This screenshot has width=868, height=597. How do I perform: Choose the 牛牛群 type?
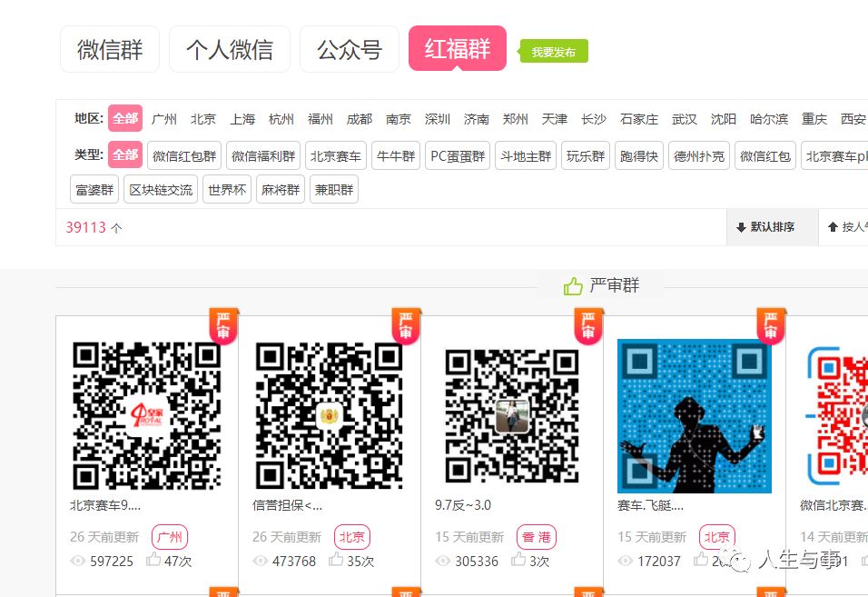396,155
